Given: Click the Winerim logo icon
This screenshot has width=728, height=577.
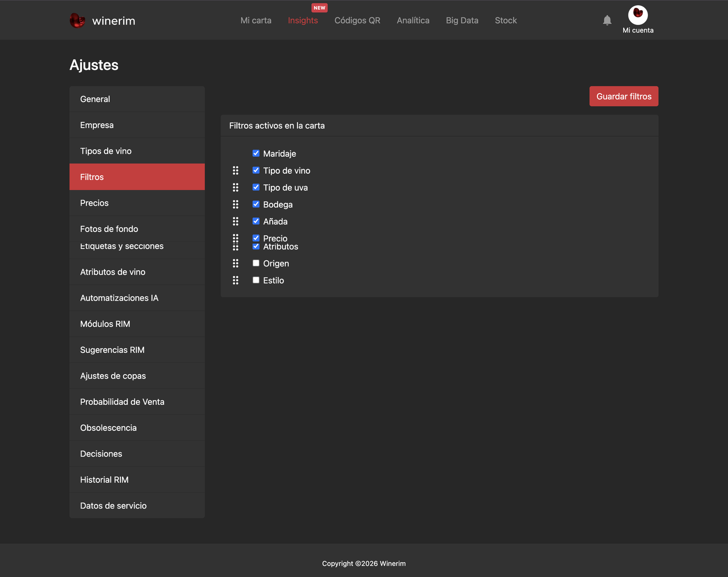Looking at the screenshot, I should pos(77,20).
